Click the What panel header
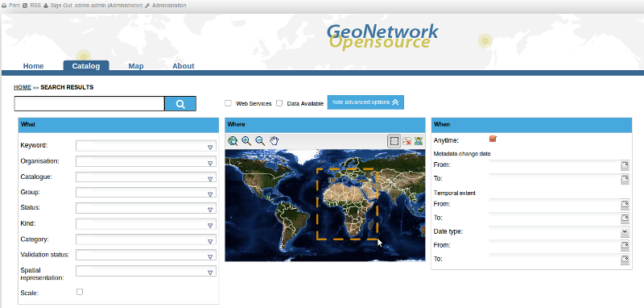Viewport: 644px width, 308px height. 118,125
